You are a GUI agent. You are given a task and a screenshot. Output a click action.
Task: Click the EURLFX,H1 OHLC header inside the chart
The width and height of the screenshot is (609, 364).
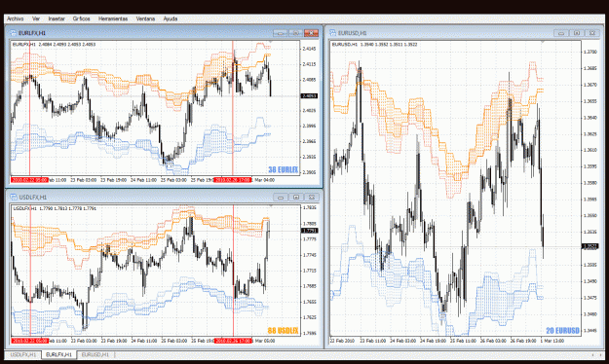tap(54, 45)
